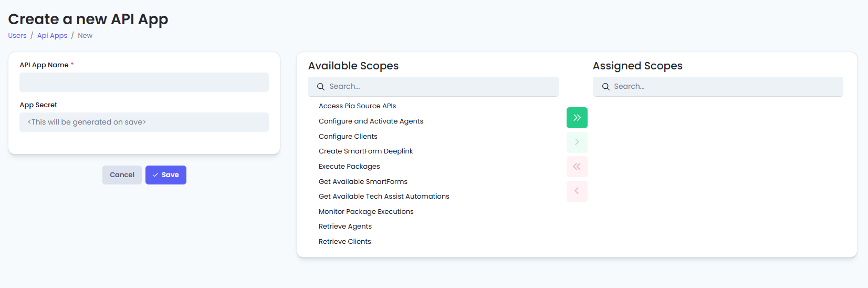
Task: Click the single left arrow unassign button
Action: point(577,191)
